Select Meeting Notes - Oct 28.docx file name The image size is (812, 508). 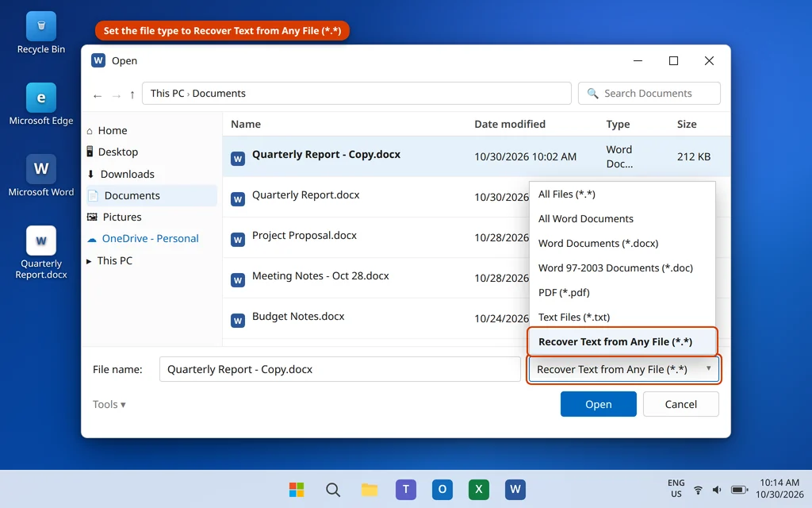320,275
